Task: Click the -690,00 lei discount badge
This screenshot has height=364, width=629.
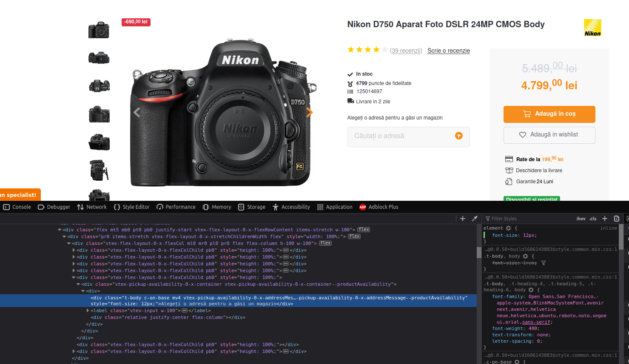Action: point(136,22)
